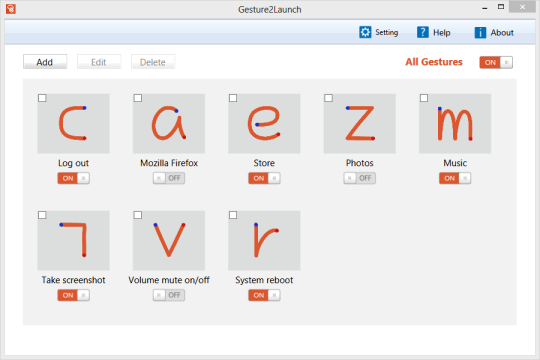Click the 'System reboot' gesture label
This screenshot has height=360, width=540.
(264, 280)
